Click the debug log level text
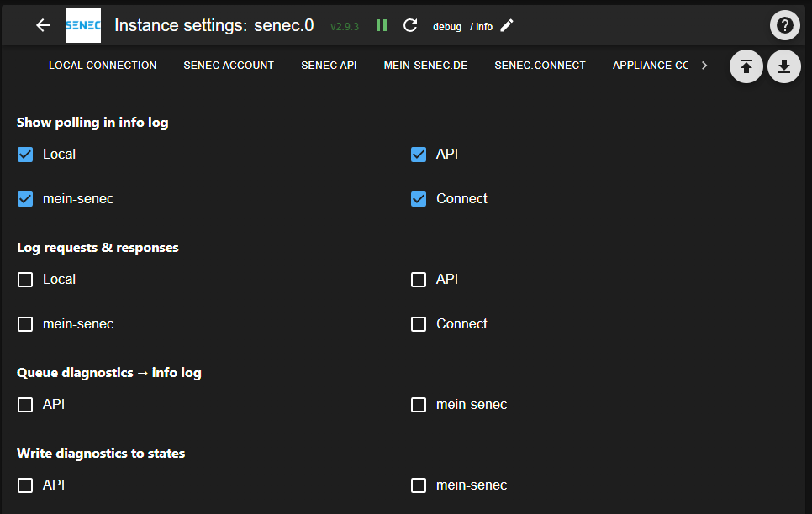The height and width of the screenshot is (514, 812). [447, 27]
